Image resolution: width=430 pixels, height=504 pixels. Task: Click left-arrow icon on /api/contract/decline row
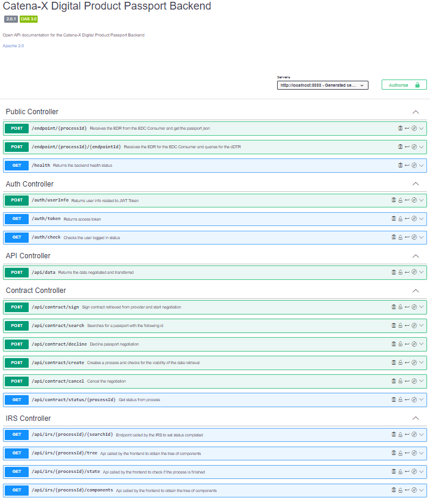pos(407,344)
